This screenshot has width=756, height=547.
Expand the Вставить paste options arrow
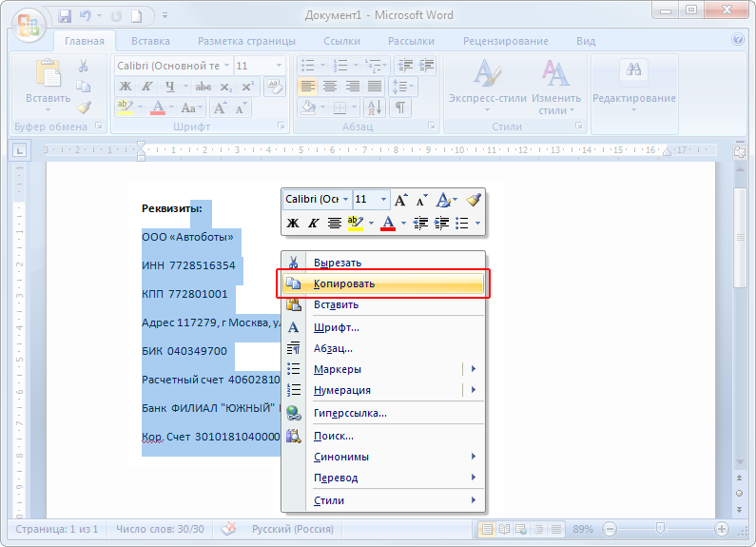(48, 110)
